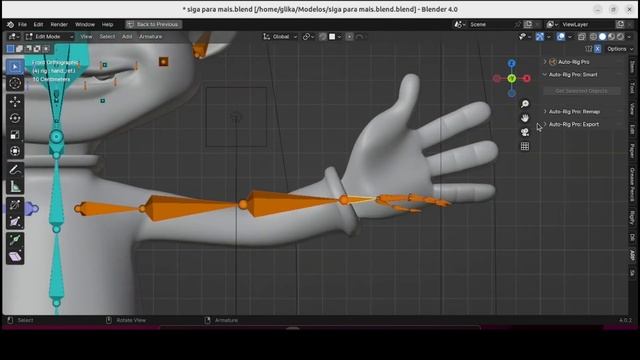
Task: Toggle snapping magnet
Action: tap(323, 37)
